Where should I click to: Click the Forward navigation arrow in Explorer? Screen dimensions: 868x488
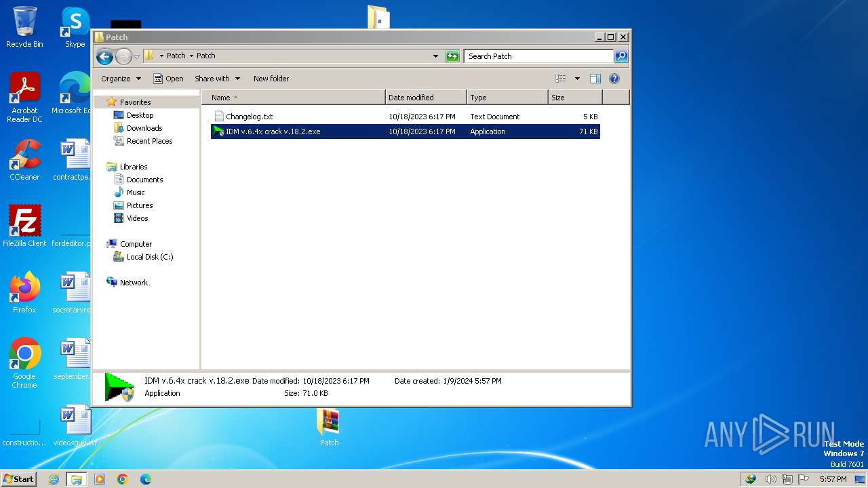click(x=123, y=56)
